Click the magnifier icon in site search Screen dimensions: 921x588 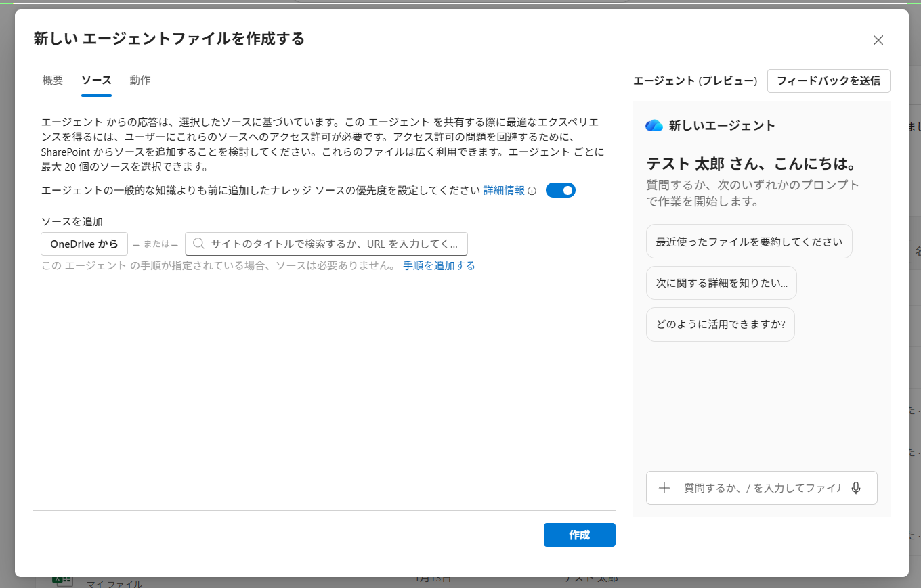tap(199, 244)
